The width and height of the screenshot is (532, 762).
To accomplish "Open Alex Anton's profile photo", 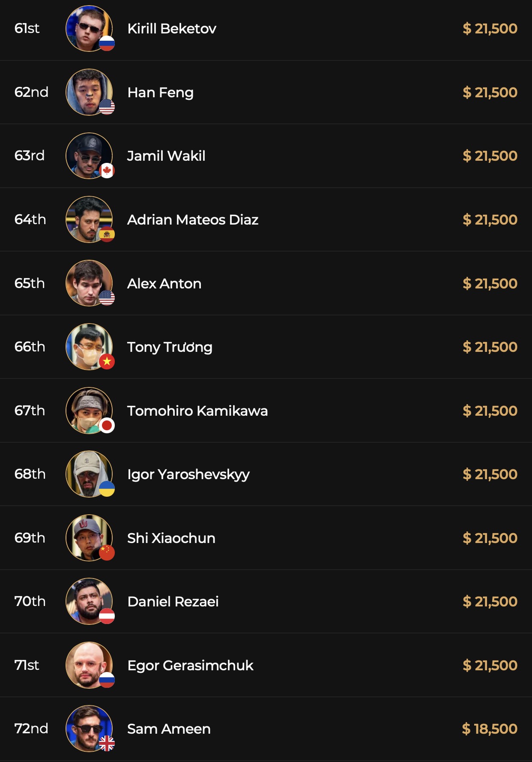I will click(x=88, y=282).
